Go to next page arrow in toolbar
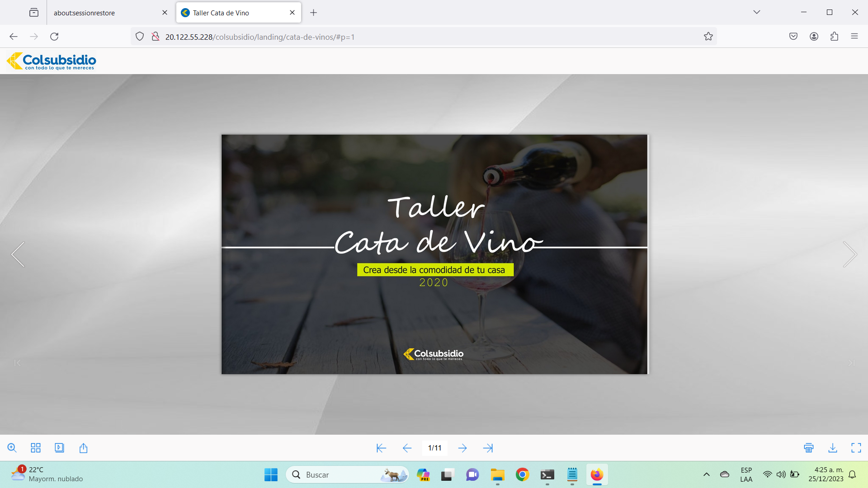Image resolution: width=868 pixels, height=488 pixels. tap(462, 448)
